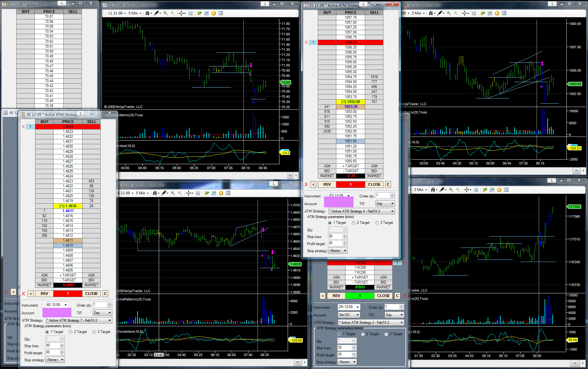Open Instrument ZN 12-09 dropdown
Screen dimensions: 588x369
click(x=349, y=307)
